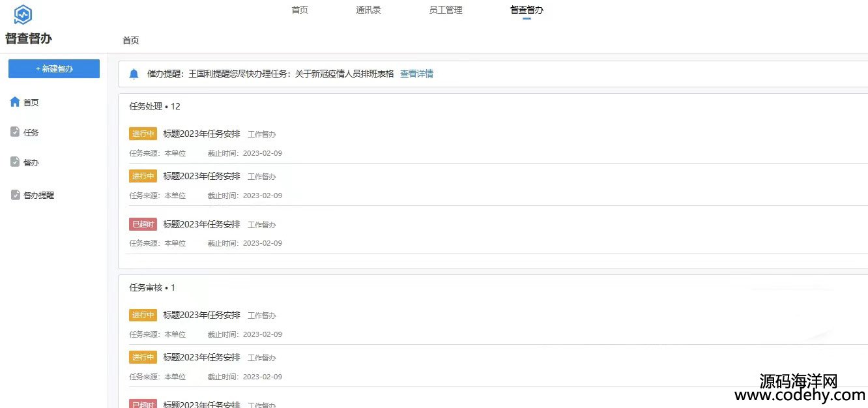Click the 督办提醒 icon in sidebar
Viewport: 868px width, 408px height.
pos(15,195)
